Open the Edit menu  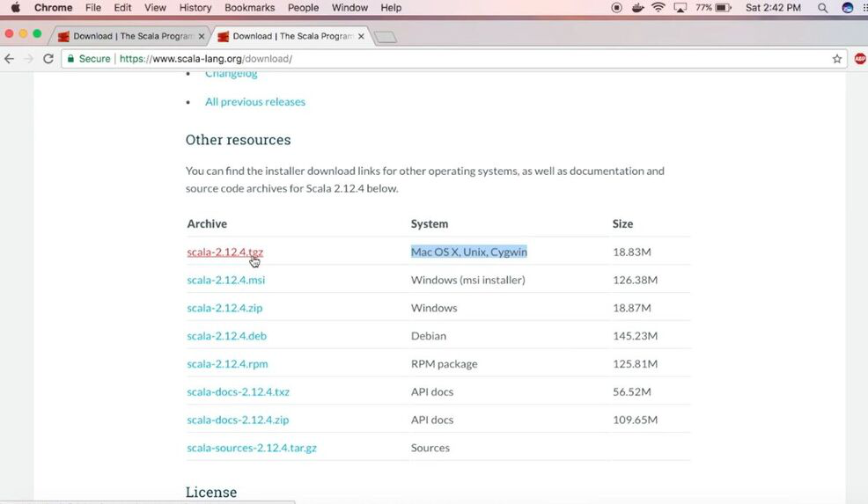coord(122,8)
